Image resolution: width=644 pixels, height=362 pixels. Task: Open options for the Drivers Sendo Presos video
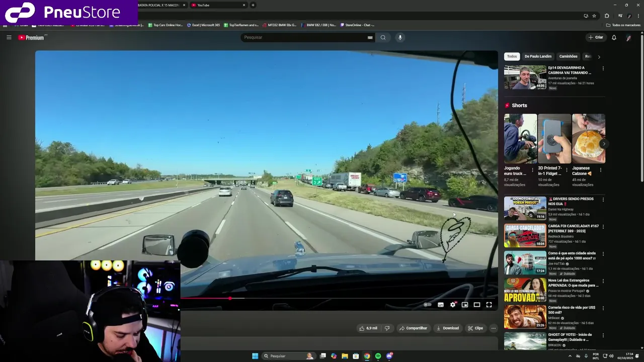click(x=603, y=200)
